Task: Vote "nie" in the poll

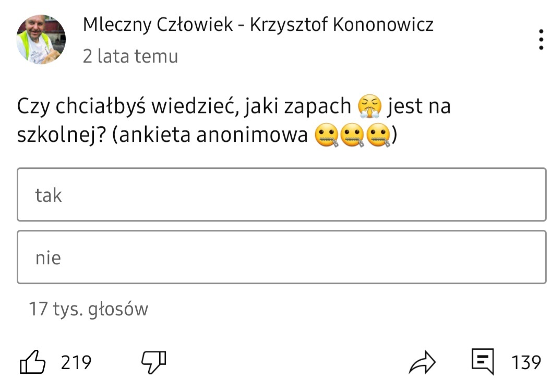Action: pos(281,258)
